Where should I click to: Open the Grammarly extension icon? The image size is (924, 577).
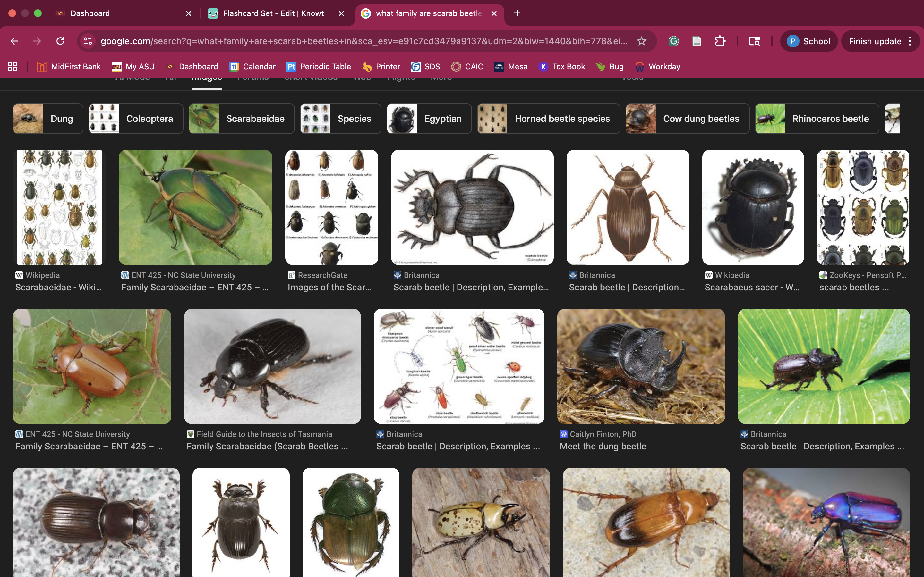pyautogui.click(x=673, y=41)
